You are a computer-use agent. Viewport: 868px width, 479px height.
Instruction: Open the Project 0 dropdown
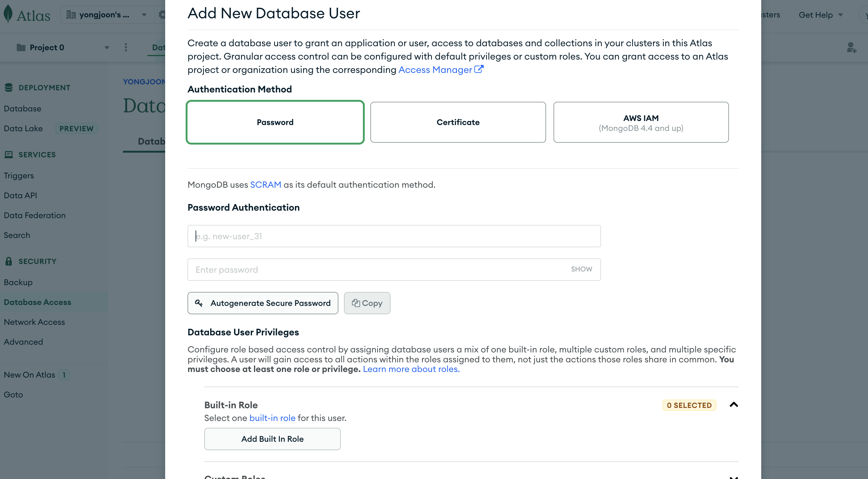pyautogui.click(x=63, y=47)
